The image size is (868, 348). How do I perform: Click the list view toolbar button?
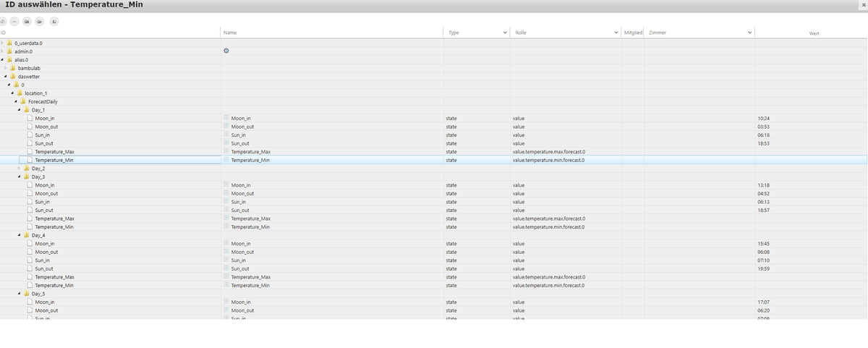pos(14,21)
